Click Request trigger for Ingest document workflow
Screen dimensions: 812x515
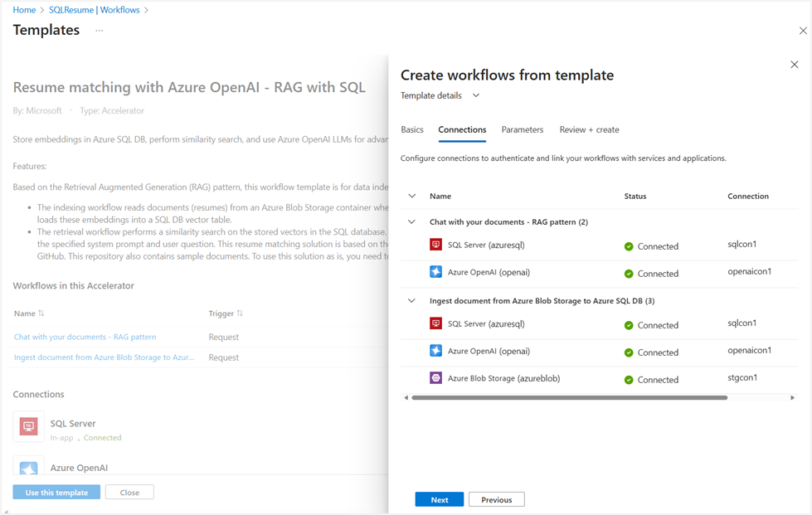[224, 357]
